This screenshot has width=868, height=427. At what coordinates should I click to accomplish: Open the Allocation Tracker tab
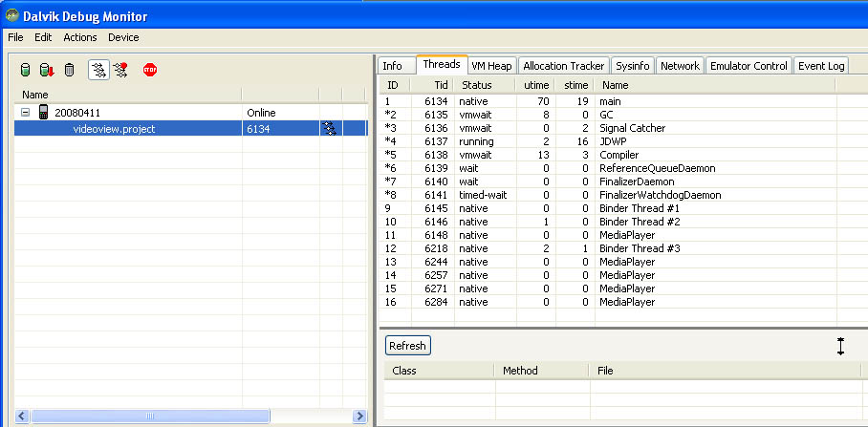[564, 66]
